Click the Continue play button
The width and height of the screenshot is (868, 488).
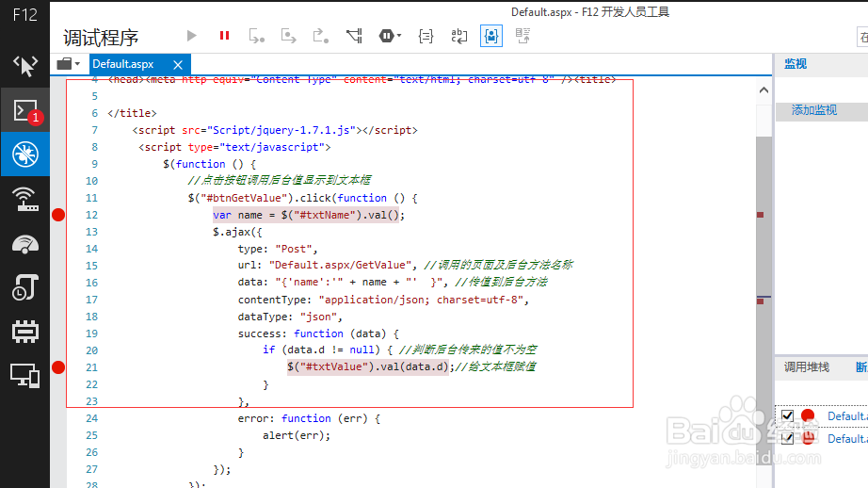tap(191, 36)
